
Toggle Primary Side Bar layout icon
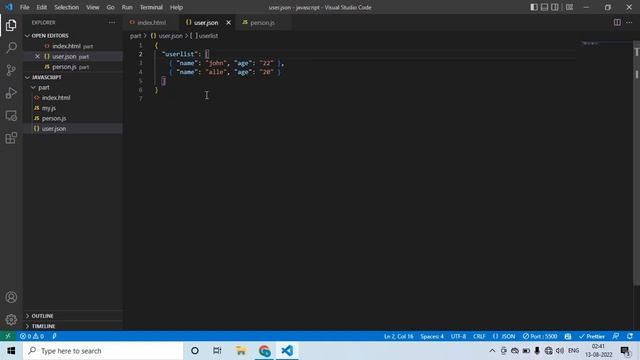coord(534,7)
